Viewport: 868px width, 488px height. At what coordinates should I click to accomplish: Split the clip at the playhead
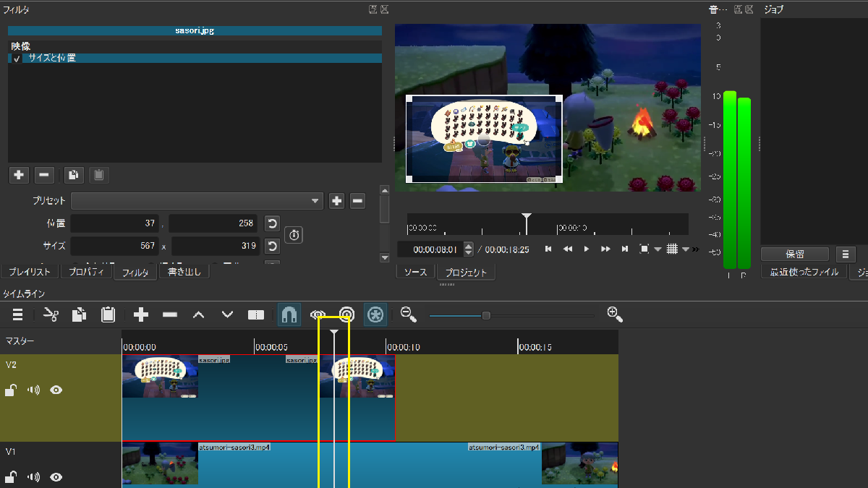tap(256, 314)
